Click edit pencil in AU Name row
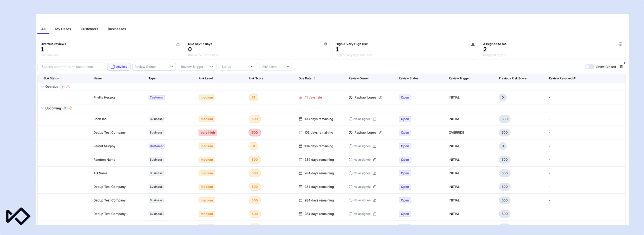 374,173
